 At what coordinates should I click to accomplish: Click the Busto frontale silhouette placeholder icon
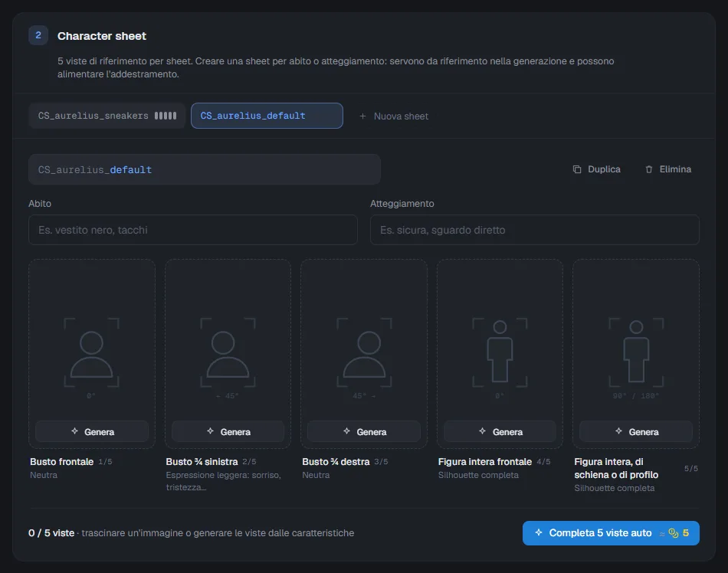click(91, 352)
